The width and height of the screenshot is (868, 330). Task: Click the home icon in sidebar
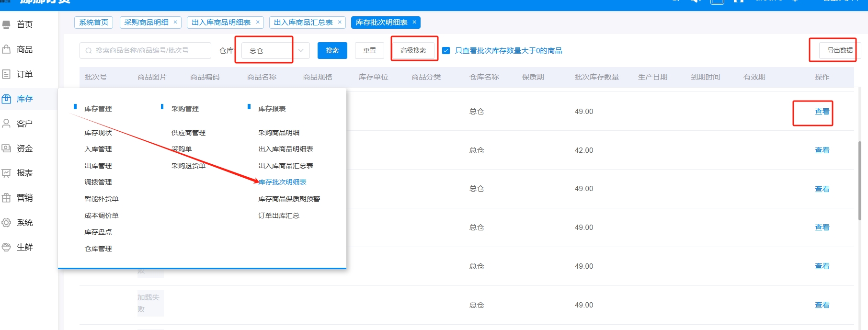tap(6, 24)
